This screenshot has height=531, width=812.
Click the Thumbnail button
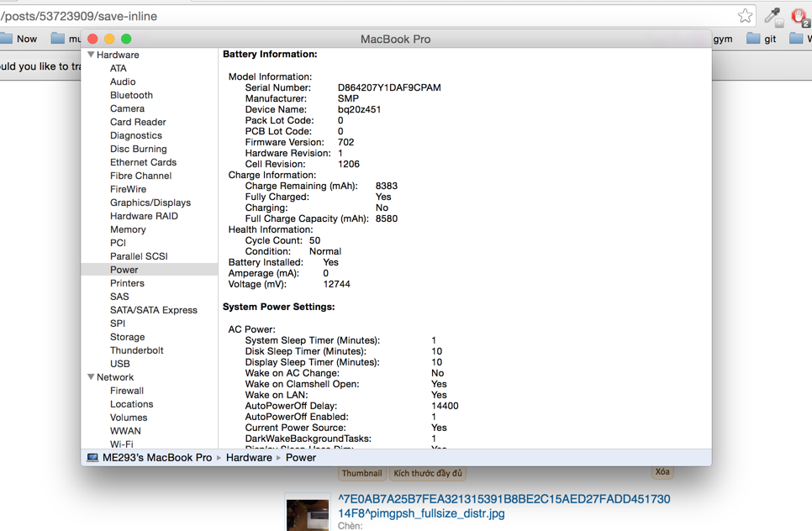point(361,474)
